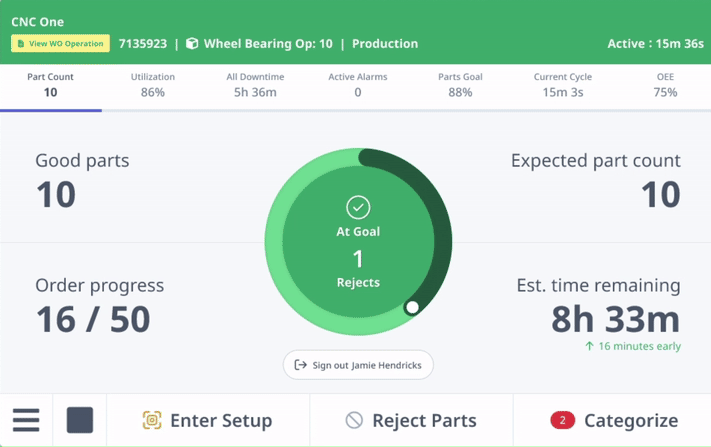Image resolution: width=711 pixels, height=447 pixels.
Task: Click the Reject Parts prohibited icon
Action: tap(354, 420)
